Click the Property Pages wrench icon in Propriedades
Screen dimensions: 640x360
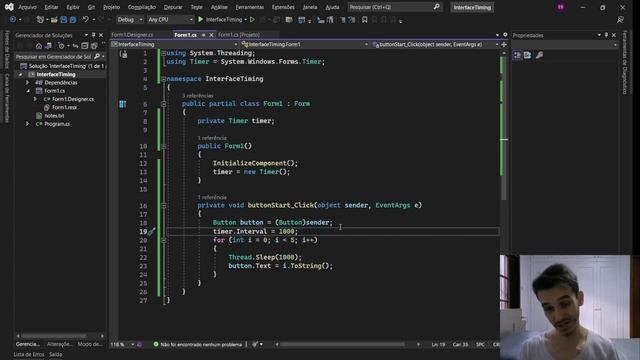539,55
